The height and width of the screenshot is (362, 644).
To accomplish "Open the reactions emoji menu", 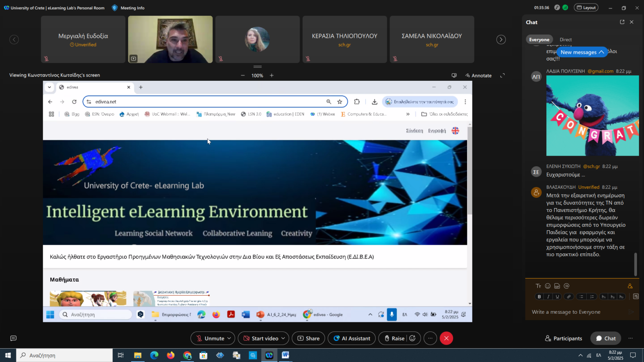I will pyautogui.click(x=413, y=338).
